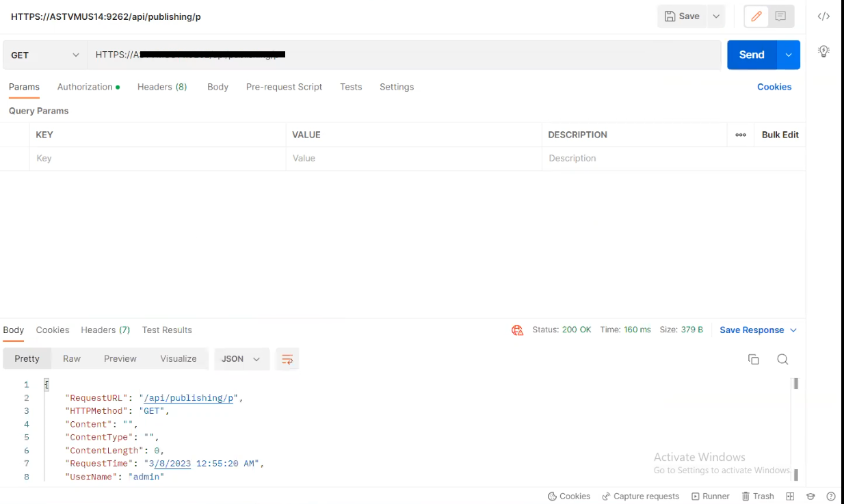844x504 pixels.
Task: Open the Pre-request Script tab
Action: (x=284, y=87)
